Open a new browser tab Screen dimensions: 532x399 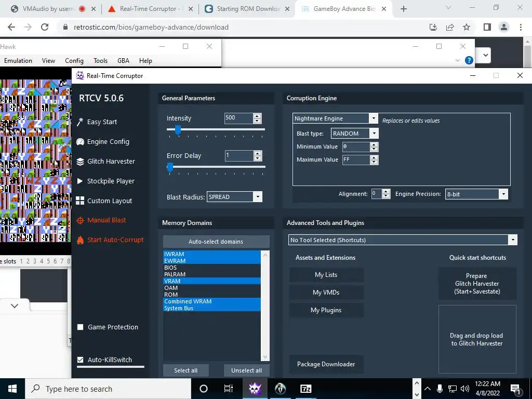pyautogui.click(x=403, y=9)
